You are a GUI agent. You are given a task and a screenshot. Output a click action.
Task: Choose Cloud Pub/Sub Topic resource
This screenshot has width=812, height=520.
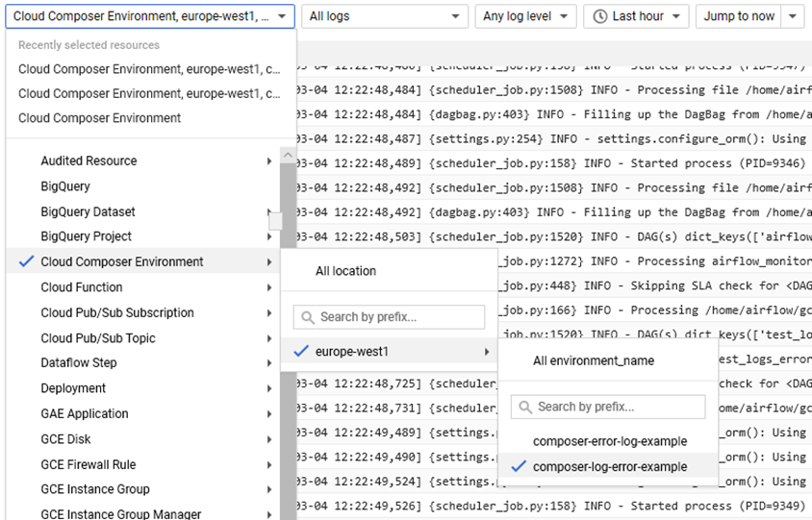(98, 338)
